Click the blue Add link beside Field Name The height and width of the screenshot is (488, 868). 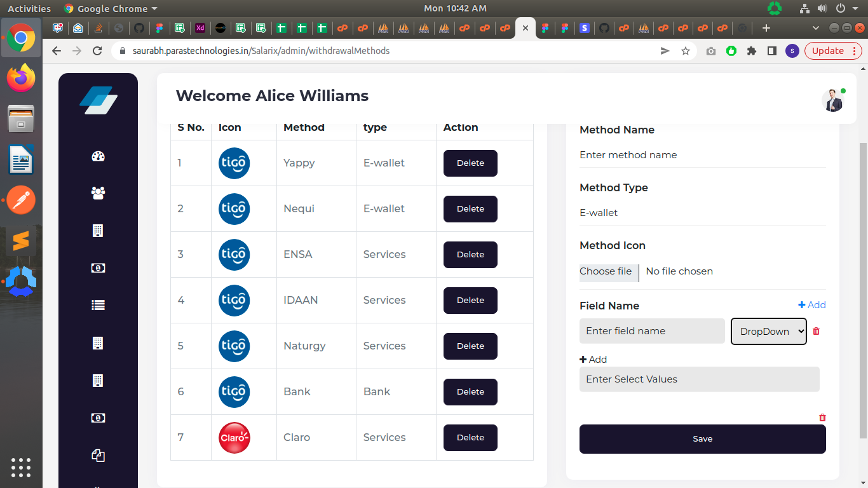pyautogui.click(x=812, y=305)
